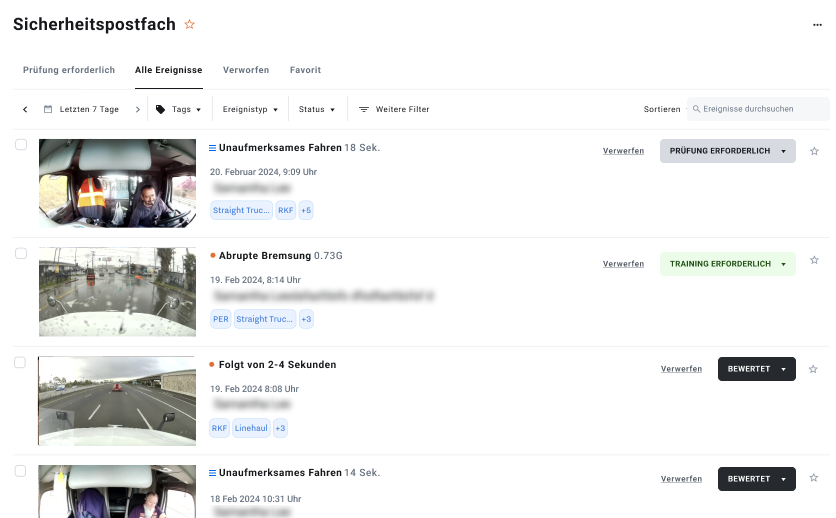This screenshot has width=836, height=518.
Task: Open the Training erforderlich status dropdown
Action: 728,264
